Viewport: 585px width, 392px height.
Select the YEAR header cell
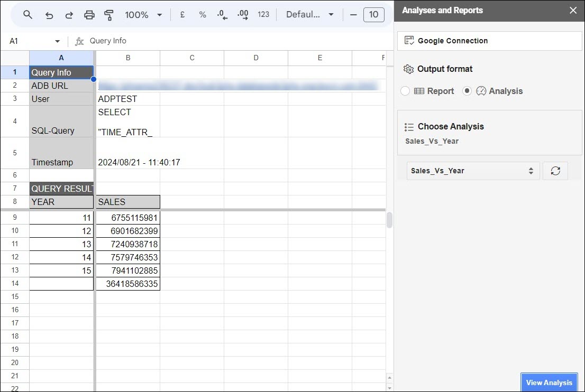(x=61, y=202)
